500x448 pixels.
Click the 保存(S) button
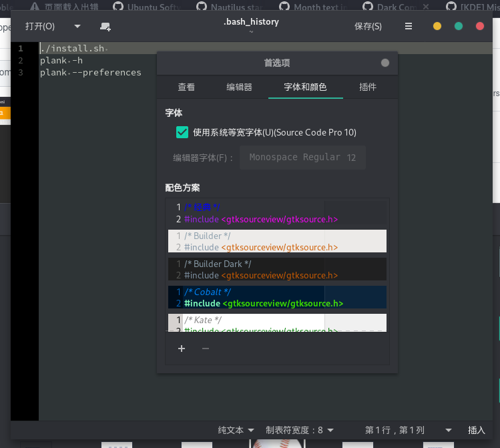(368, 26)
